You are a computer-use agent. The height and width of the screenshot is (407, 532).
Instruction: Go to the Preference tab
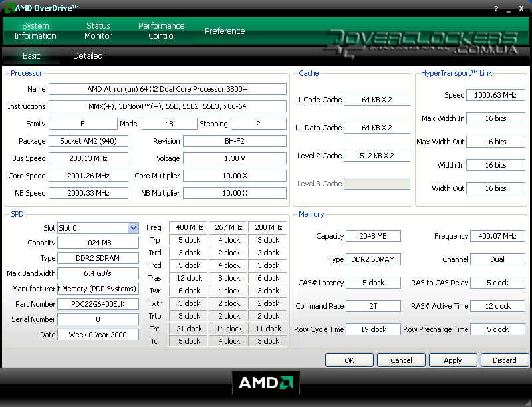225,31
